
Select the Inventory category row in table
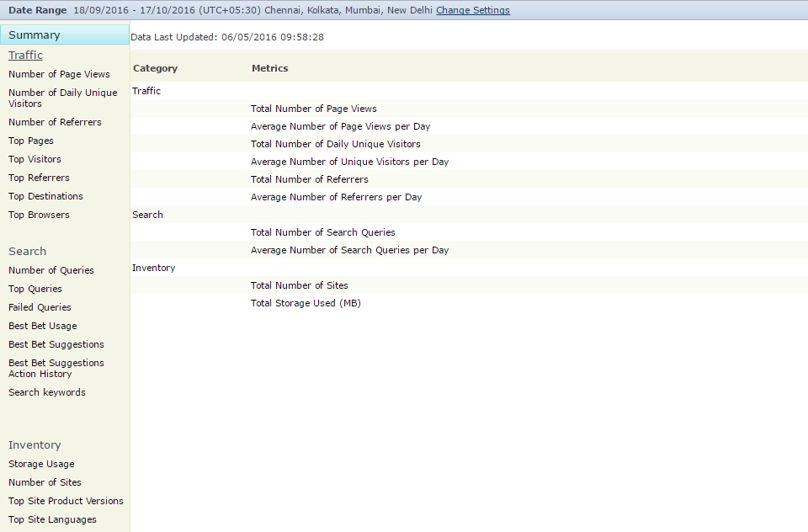click(469, 268)
